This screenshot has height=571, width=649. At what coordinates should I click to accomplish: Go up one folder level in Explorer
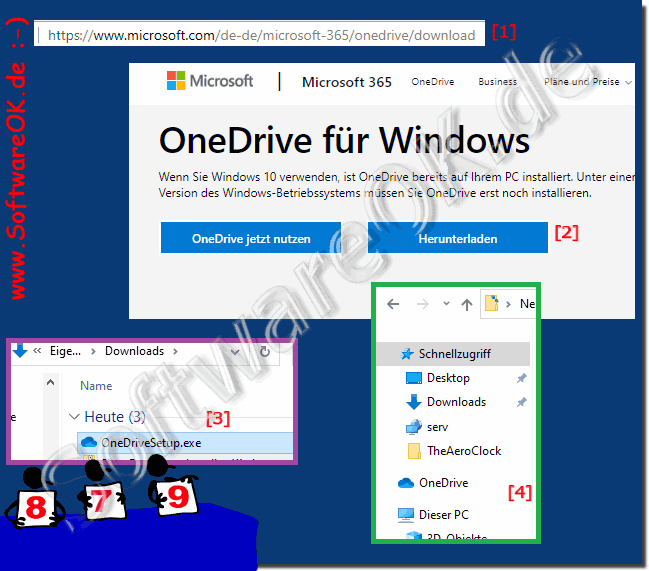(467, 305)
